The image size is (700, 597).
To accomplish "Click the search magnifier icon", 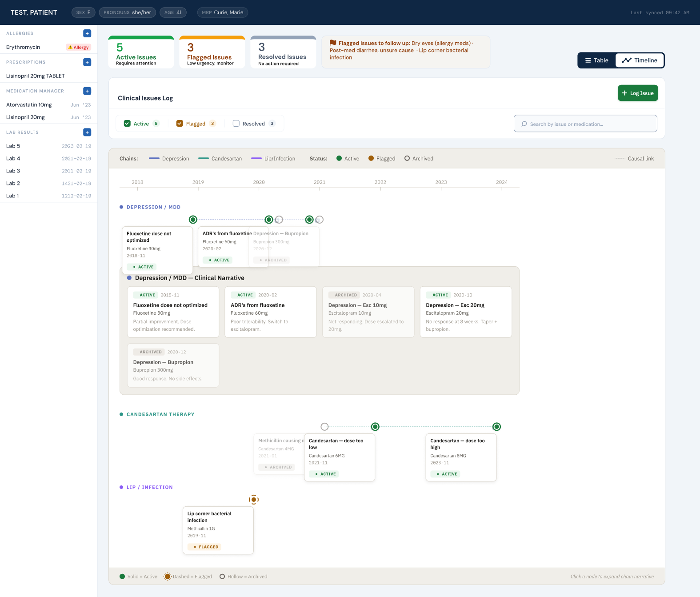I will tap(524, 124).
